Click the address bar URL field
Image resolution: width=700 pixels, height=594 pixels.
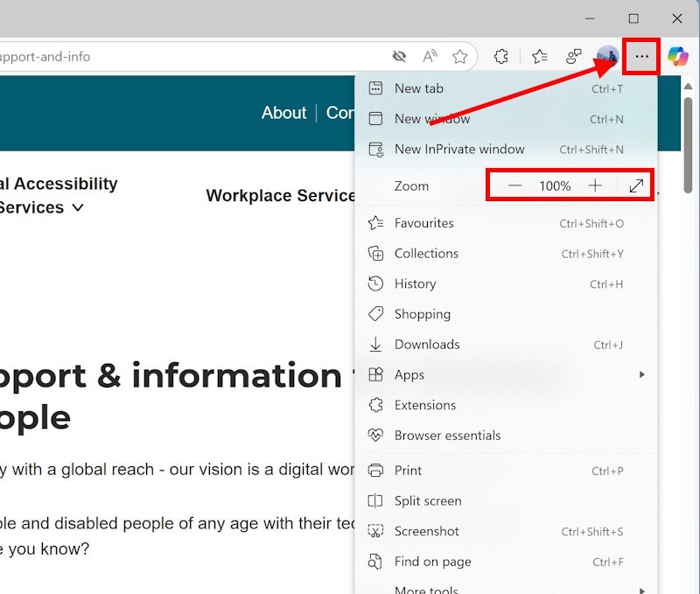pos(175,57)
